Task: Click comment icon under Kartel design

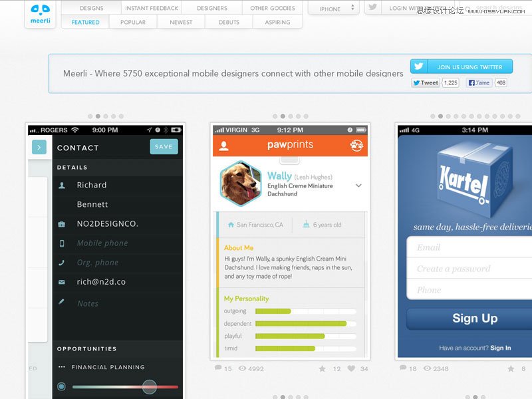Action: 403,368
